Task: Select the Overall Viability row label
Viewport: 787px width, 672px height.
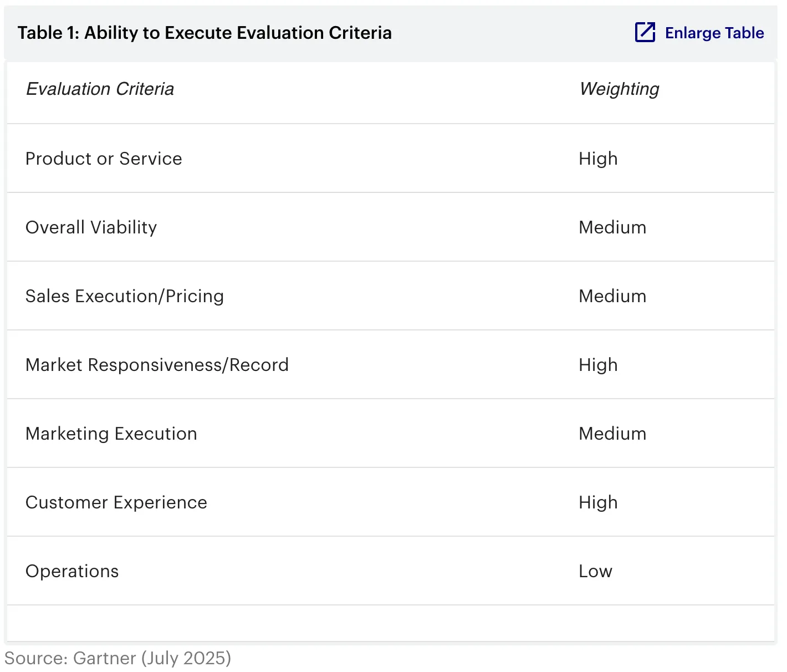Action: (91, 228)
